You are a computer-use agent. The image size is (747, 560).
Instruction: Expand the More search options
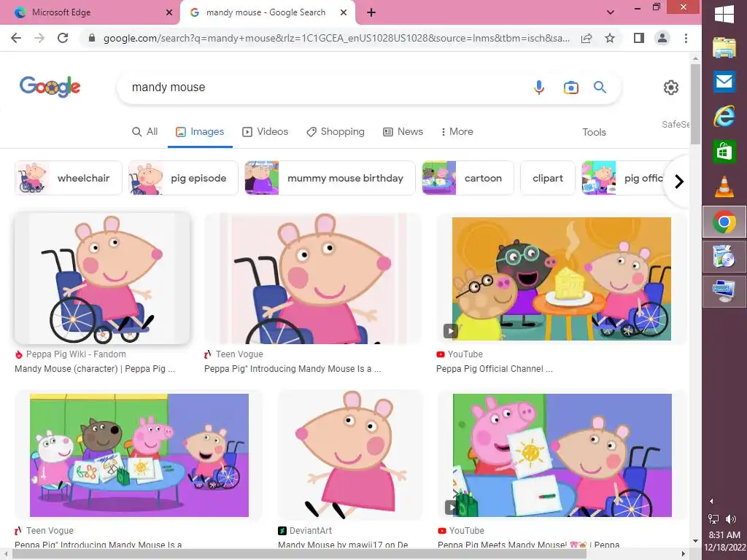pyautogui.click(x=457, y=132)
